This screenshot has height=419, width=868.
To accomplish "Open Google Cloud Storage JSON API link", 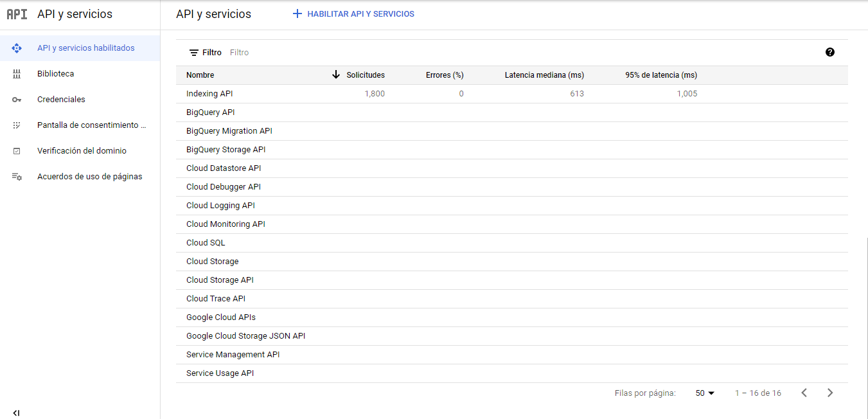I will [246, 336].
